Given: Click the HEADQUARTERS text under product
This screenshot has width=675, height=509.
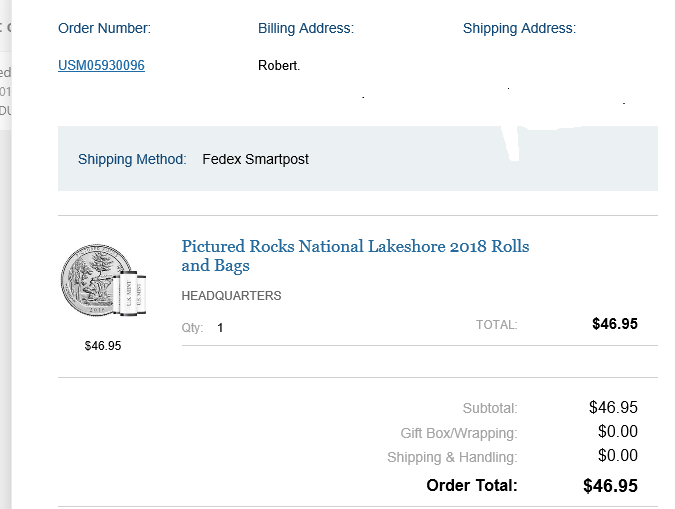Looking at the screenshot, I should (231, 296).
